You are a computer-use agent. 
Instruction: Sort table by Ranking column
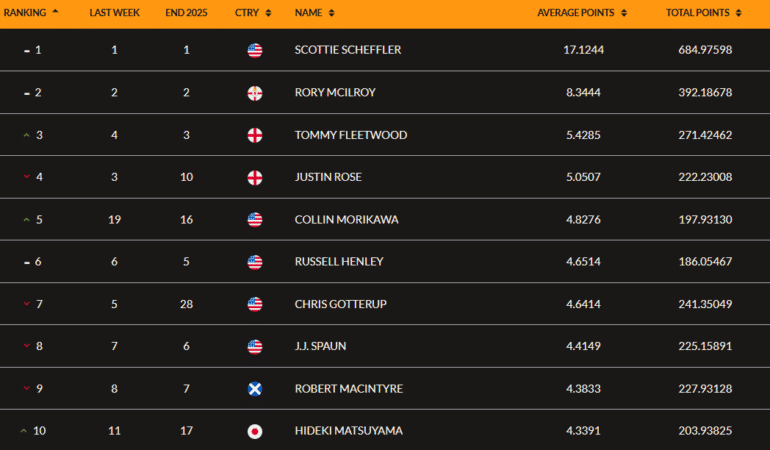tap(30, 13)
